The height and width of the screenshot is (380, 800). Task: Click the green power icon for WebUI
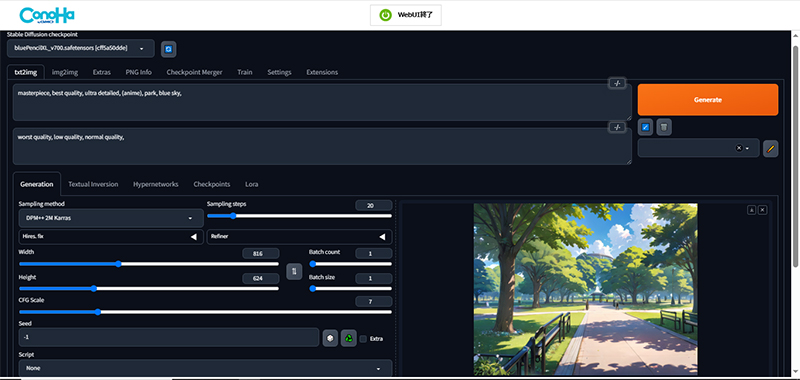pyautogui.click(x=385, y=15)
